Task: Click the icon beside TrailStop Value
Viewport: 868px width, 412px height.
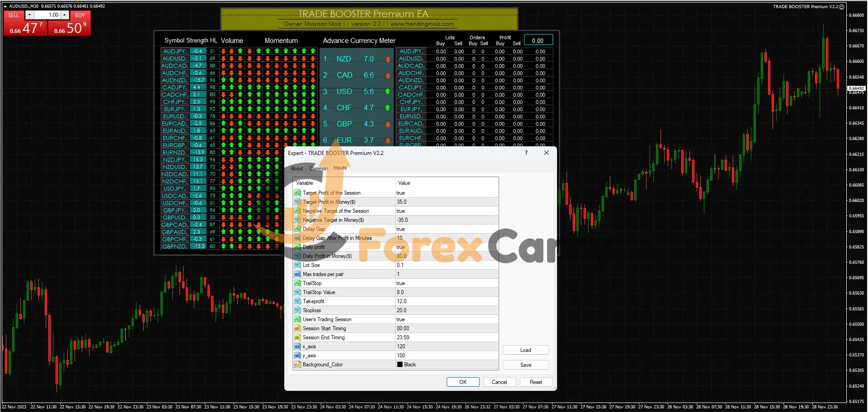Action: (297, 292)
